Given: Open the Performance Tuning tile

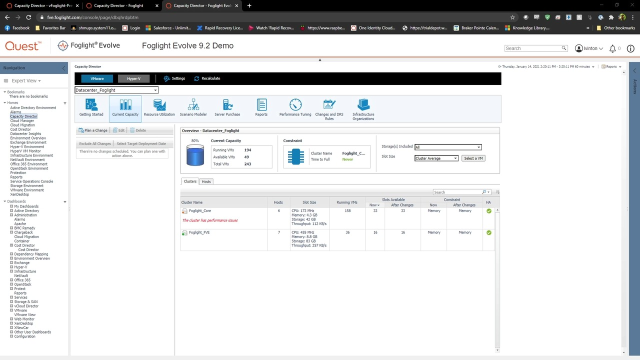Looking at the screenshot, I should (295, 108).
